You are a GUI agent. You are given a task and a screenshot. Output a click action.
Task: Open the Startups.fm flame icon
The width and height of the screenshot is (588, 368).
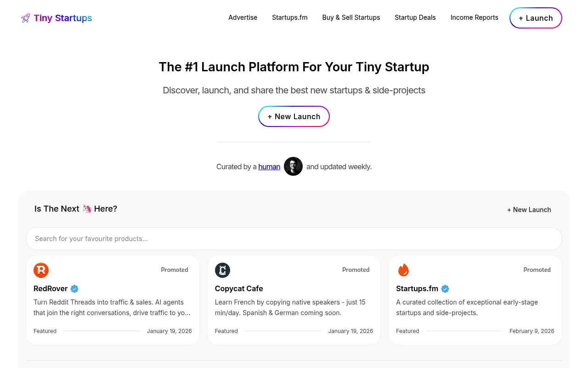pos(403,270)
